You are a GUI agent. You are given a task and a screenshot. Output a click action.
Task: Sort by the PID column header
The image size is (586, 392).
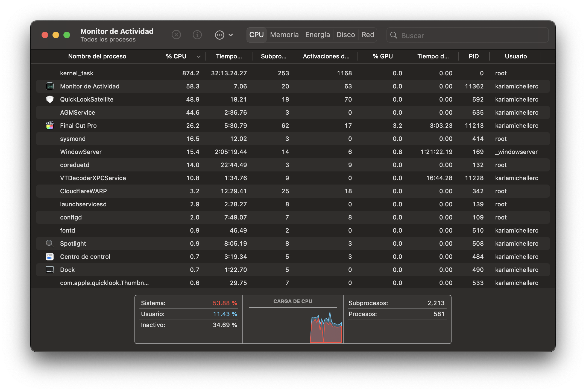coord(474,56)
